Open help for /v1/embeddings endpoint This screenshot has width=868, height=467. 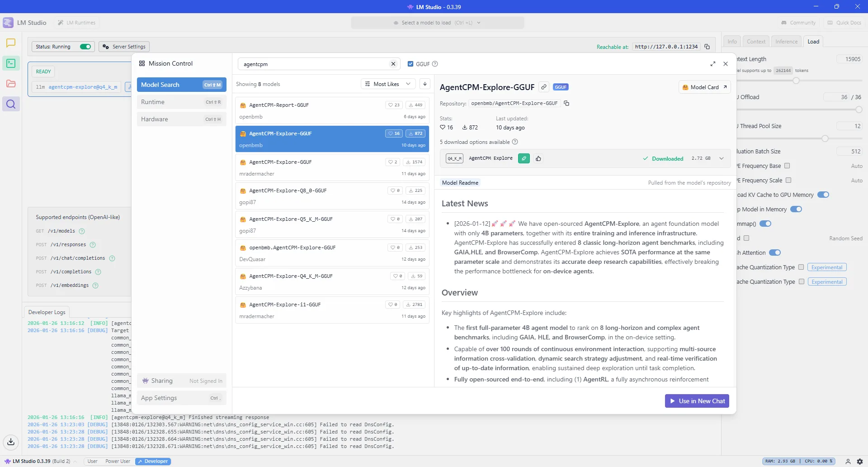click(95, 285)
